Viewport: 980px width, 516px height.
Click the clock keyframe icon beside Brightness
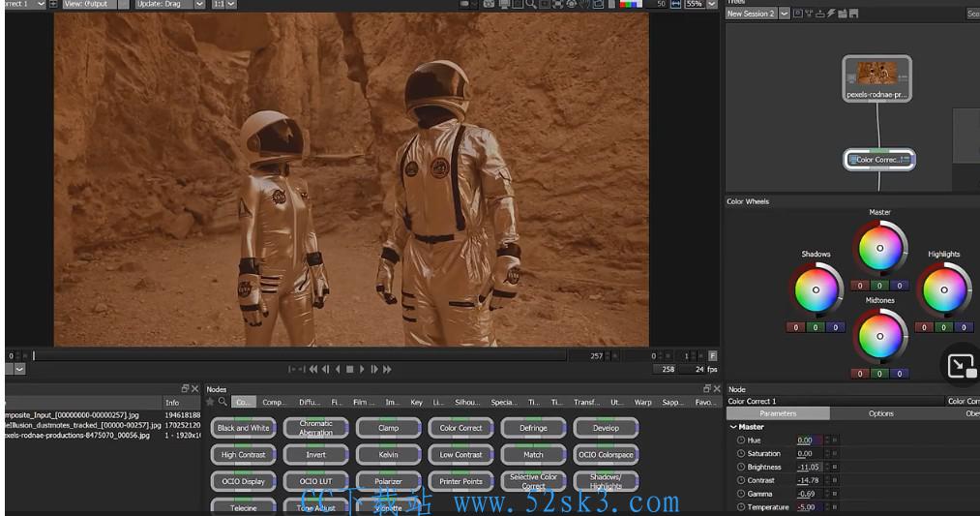pyautogui.click(x=741, y=468)
